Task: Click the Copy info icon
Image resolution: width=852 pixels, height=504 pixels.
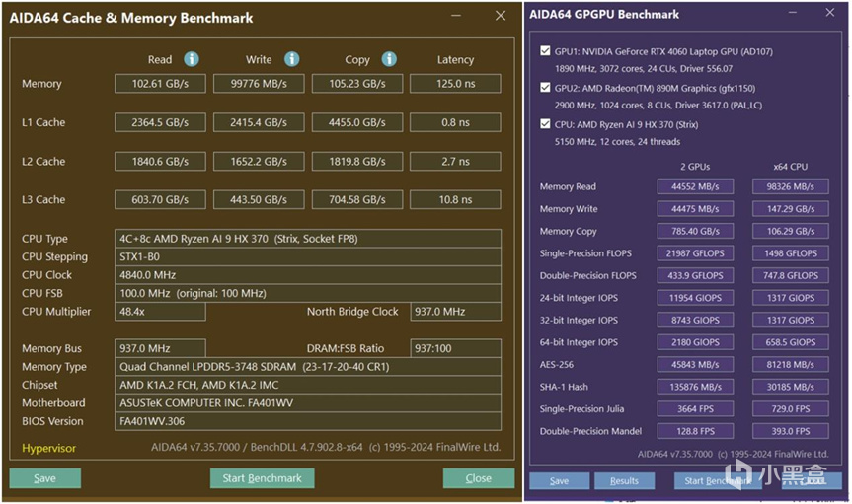Action: pos(389,59)
